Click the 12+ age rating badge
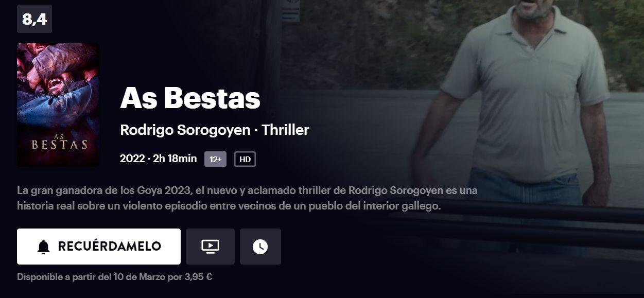The width and height of the screenshot is (644, 298). click(x=216, y=159)
